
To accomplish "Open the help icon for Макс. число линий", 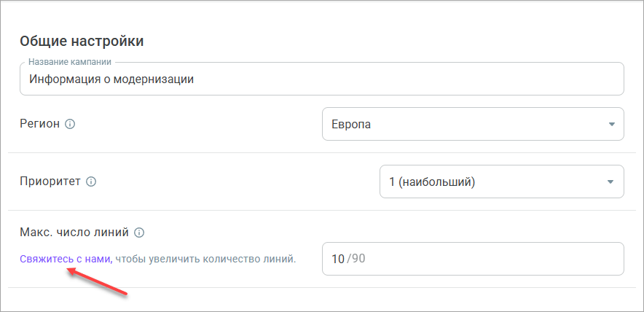I will pos(139,233).
